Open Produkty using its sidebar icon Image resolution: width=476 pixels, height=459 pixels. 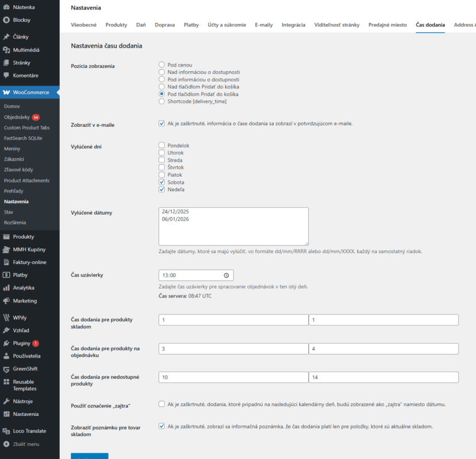coord(6,236)
